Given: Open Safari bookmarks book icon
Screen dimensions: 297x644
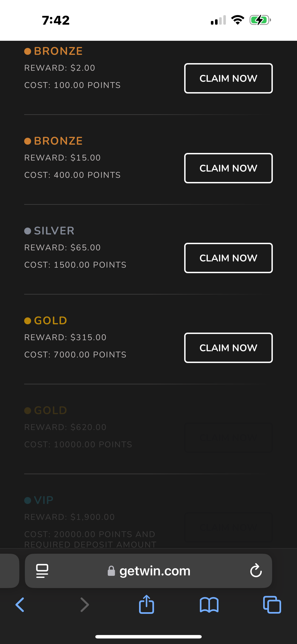Looking at the screenshot, I should [x=209, y=605].
